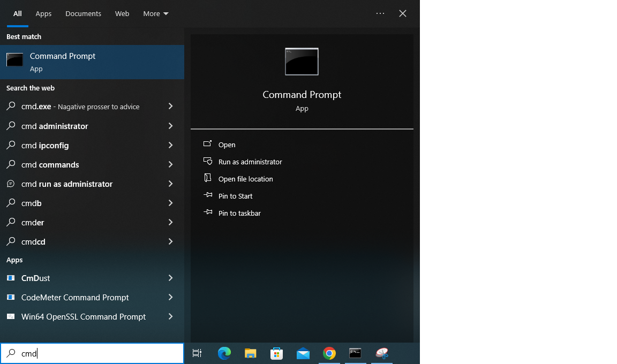617x364 pixels.
Task: Switch to the Apps search tab
Action: click(43, 13)
